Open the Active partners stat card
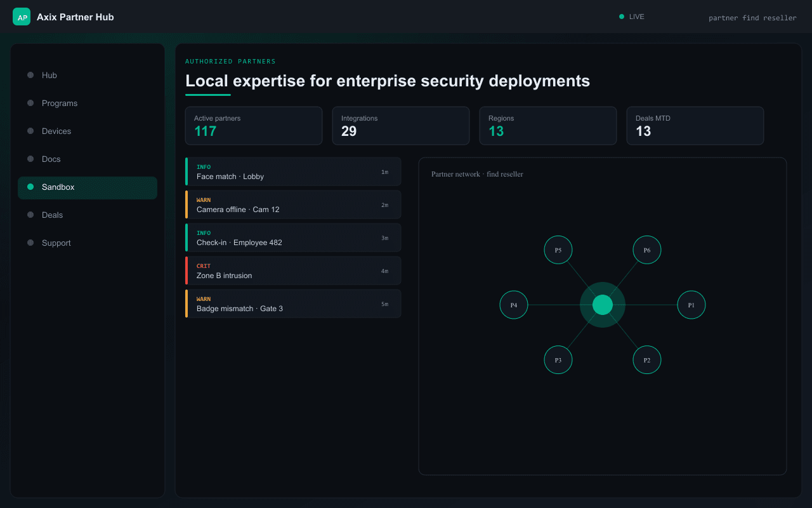This screenshot has width=812, height=508. click(254, 126)
